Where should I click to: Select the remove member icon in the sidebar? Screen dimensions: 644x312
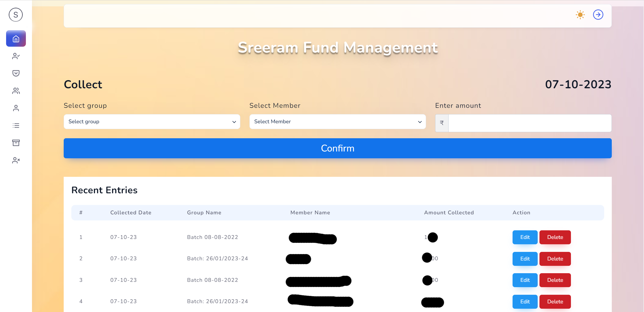16,160
